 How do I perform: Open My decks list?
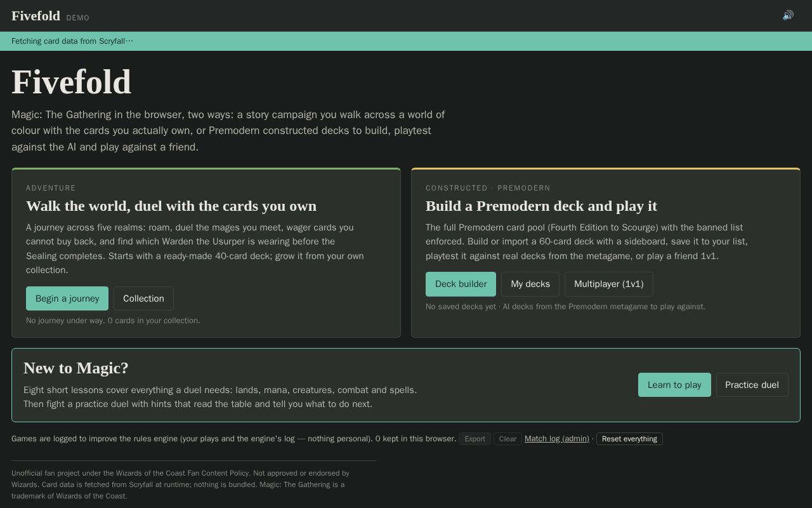coord(530,284)
